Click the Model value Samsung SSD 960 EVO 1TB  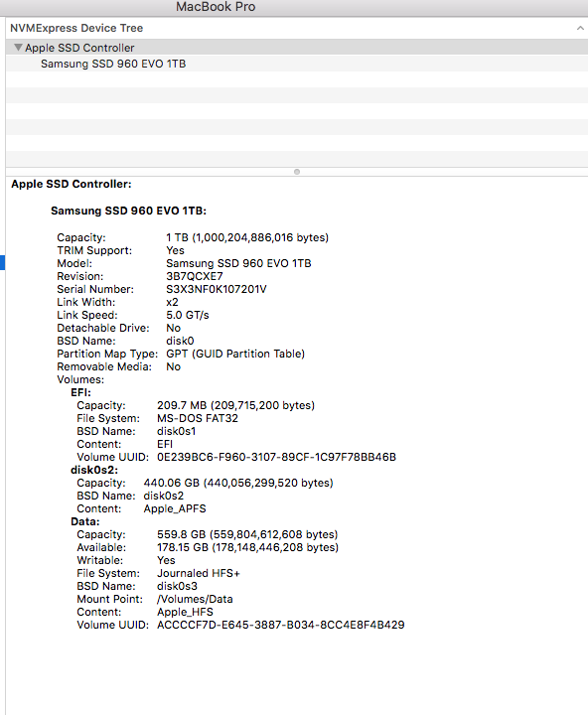[238, 263]
